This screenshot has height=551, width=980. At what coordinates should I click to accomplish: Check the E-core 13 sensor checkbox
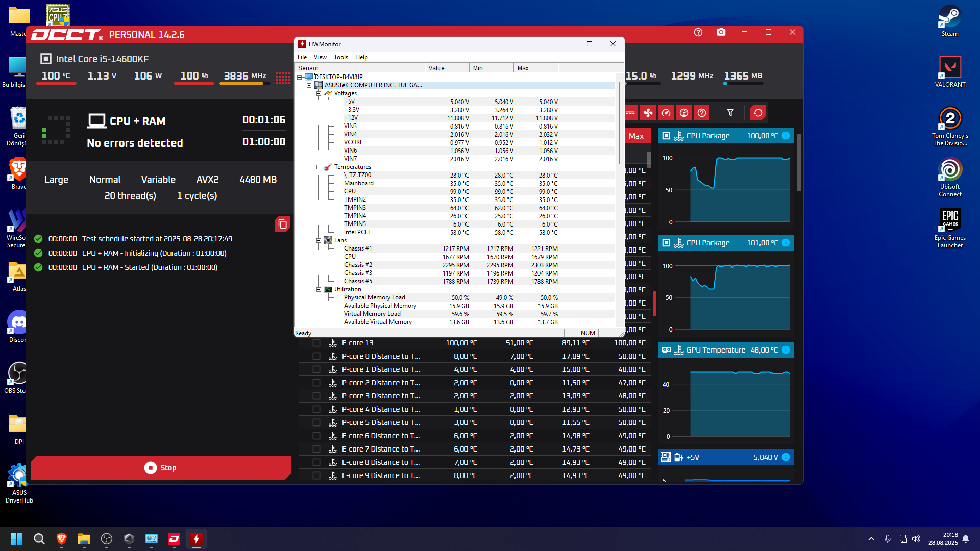pos(316,343)
